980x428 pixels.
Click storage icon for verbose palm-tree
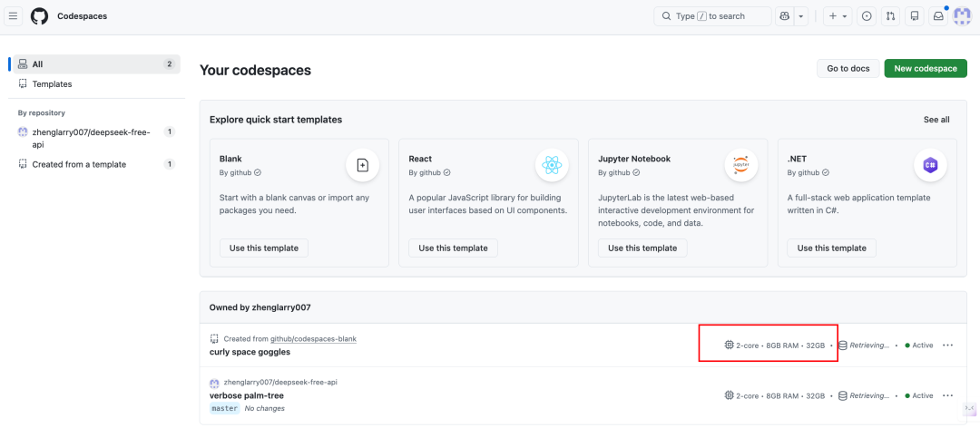coord(842,395)
